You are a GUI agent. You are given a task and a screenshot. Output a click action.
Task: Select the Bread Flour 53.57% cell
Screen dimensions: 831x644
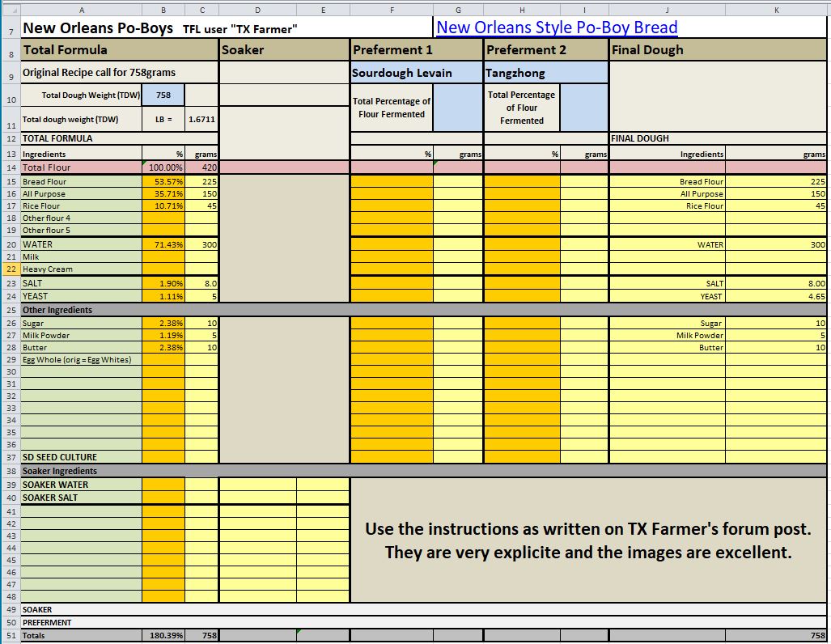(163, 182)
